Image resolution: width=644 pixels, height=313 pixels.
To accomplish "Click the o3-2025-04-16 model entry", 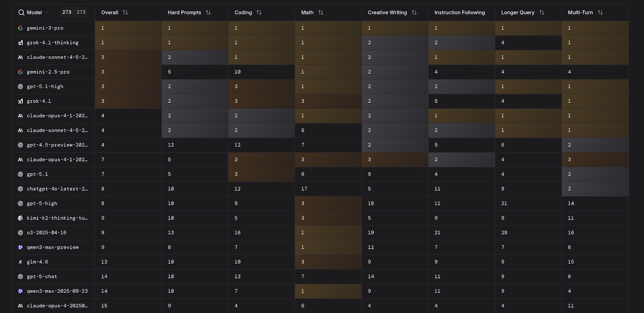I will coord(47,233).
